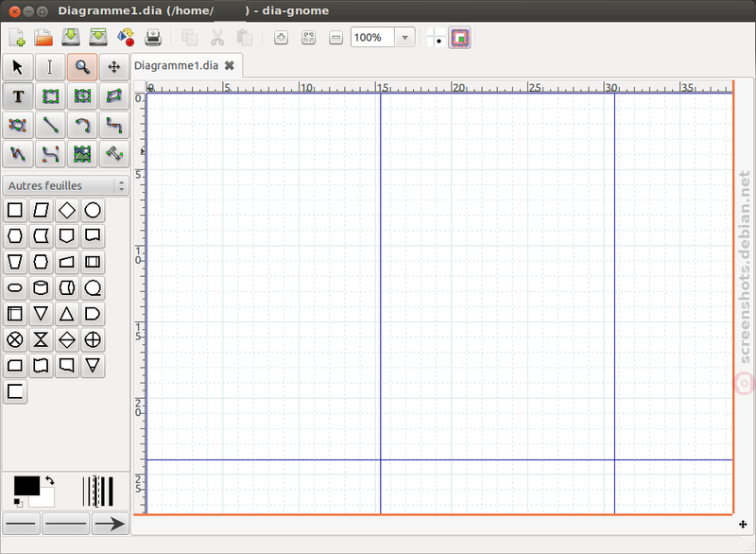Pick the hourglass collate shape

(41, 340)
